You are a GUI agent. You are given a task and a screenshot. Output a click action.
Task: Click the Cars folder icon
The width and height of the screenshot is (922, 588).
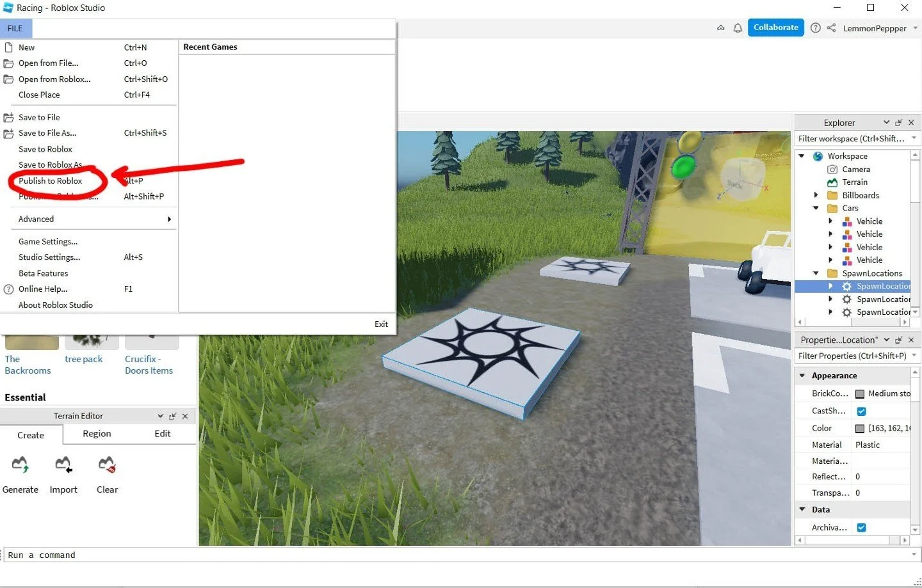pos(832,208)
